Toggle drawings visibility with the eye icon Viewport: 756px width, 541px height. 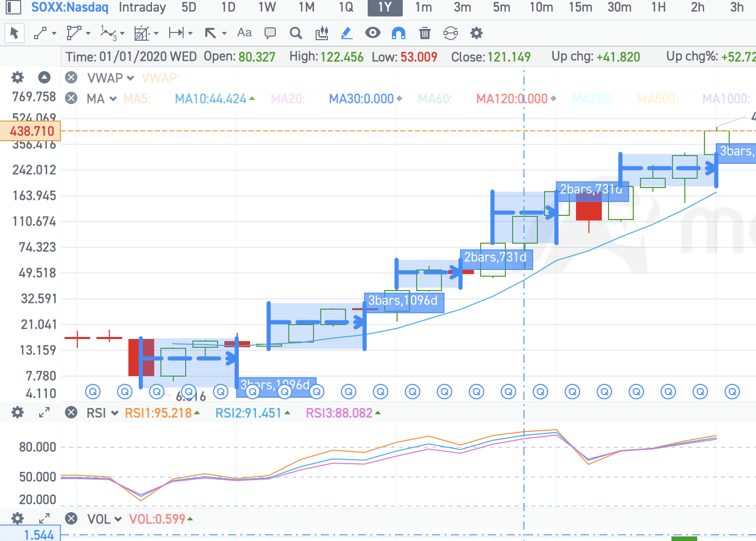[x=373, y=33]
